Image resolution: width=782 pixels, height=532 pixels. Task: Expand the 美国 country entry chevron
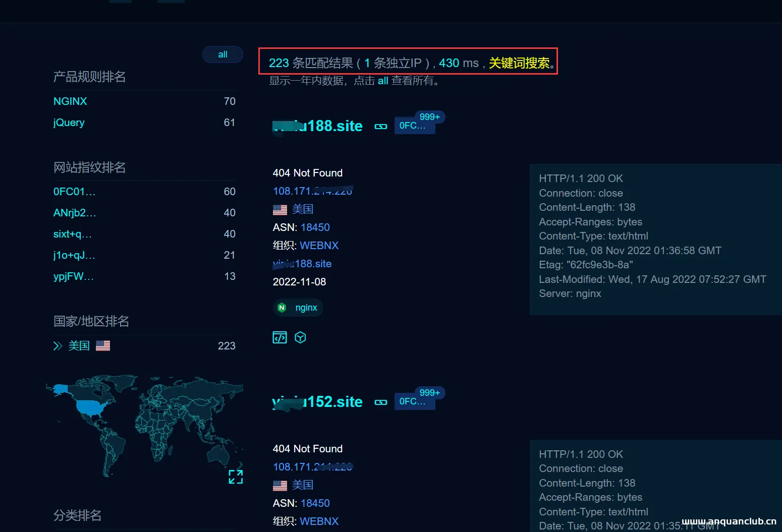pos(58,346)
